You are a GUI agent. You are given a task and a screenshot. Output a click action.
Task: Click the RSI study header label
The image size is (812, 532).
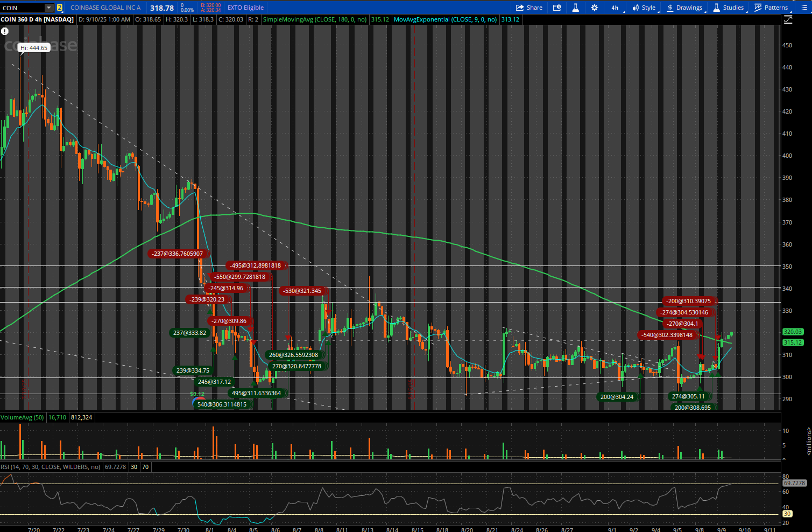point(51,467)
